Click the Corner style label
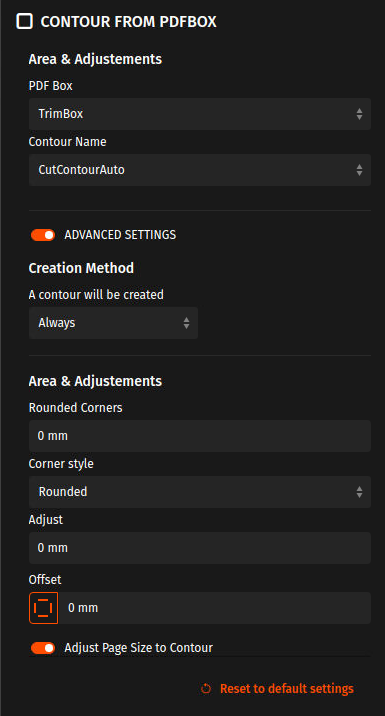Viewport: 385px width, 716px height. (61, 463)
